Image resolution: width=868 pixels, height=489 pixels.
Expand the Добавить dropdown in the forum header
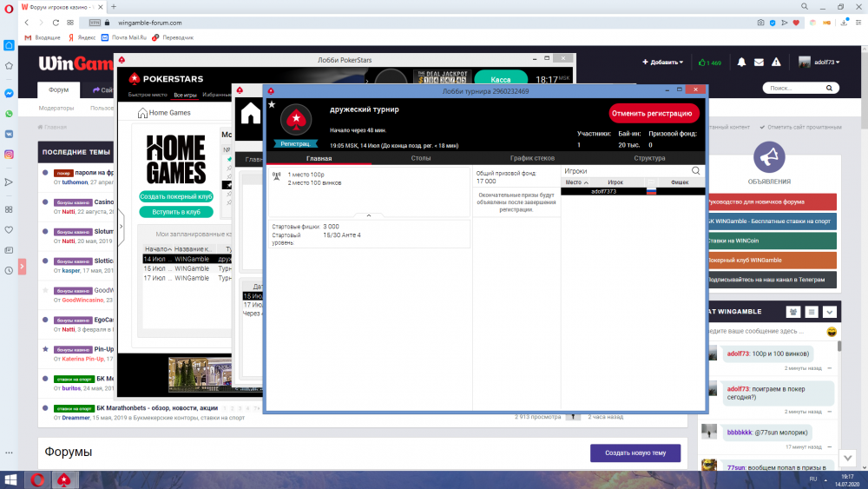(662, 63)
